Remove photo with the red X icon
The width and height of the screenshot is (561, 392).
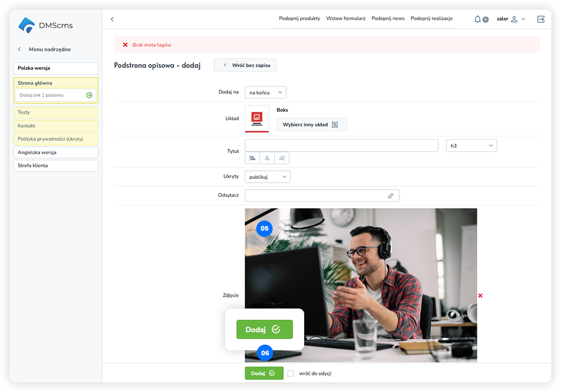[x=480, y=296]
